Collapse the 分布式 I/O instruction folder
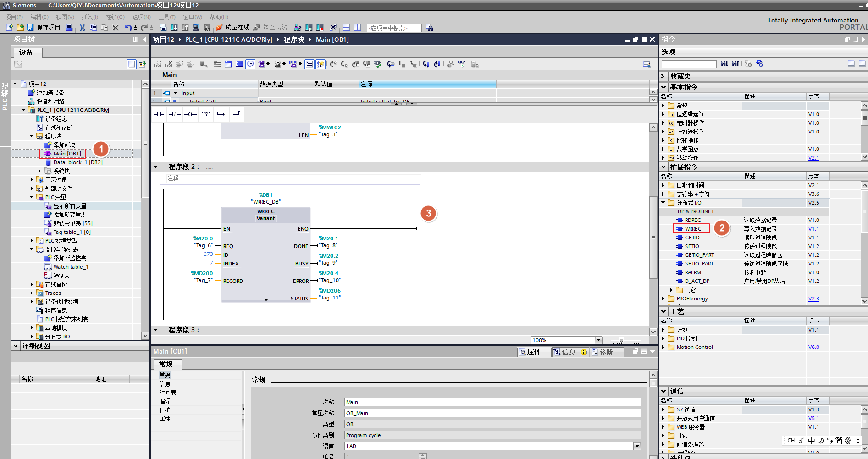Viewport: 868px width, 459px height. tap(663, 203)
